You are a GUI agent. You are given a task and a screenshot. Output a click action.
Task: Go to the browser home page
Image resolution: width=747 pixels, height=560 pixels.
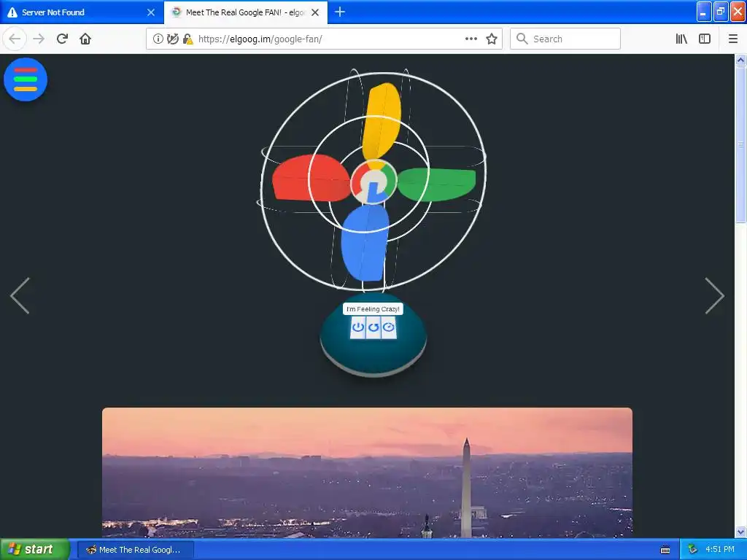pyautogui.click(x=85, y=39)
